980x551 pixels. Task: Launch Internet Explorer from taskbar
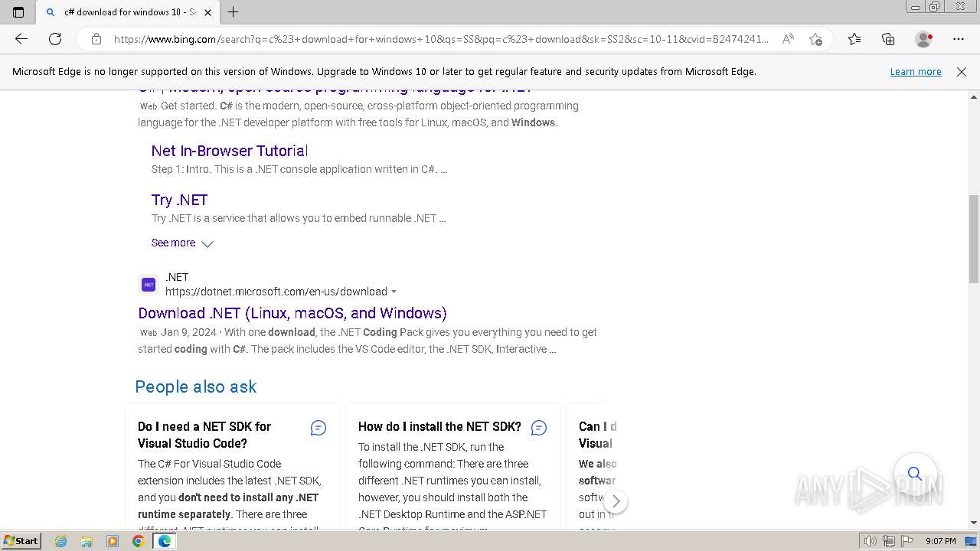pyautogui.click(x=61, y=541)
